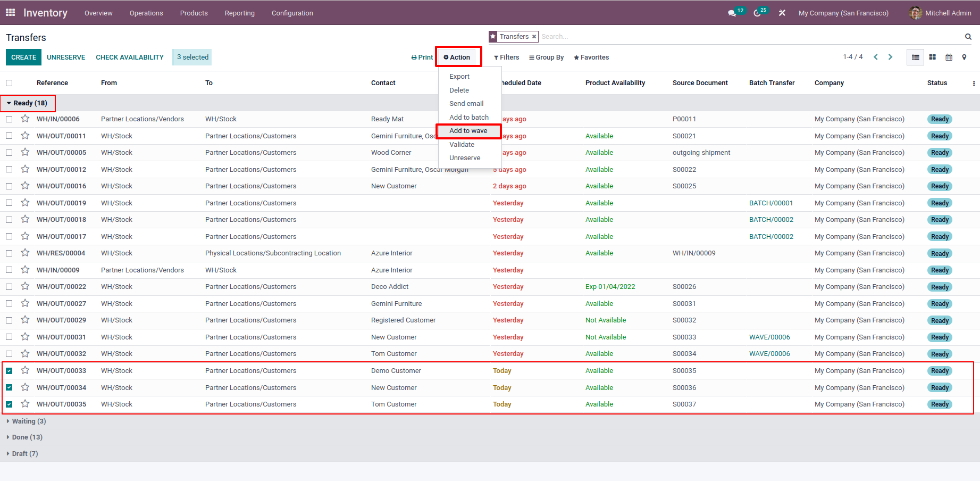The image size is (980, 481).
Task: Select the WH/IN/00006 row checkbox
Action: [x=9, y=119]
